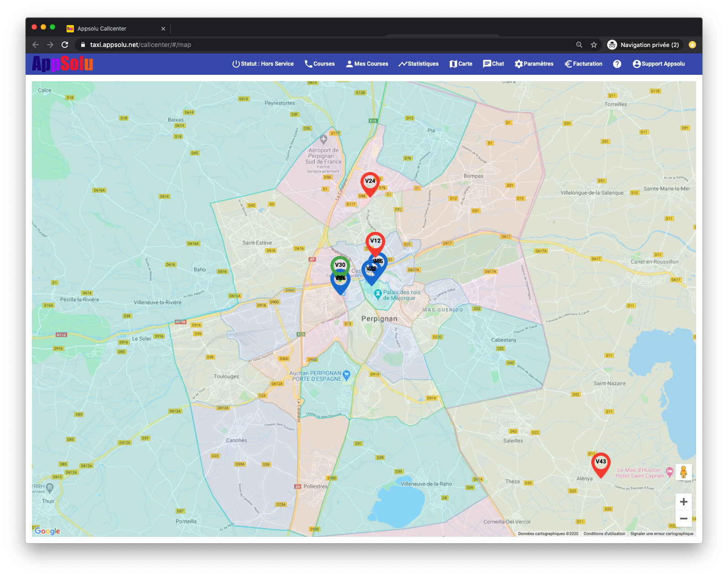Image resolution: width=728 pixels, height=577 pixels.
Task: Go to Facturation billing
Action: [x=583, y=64]
